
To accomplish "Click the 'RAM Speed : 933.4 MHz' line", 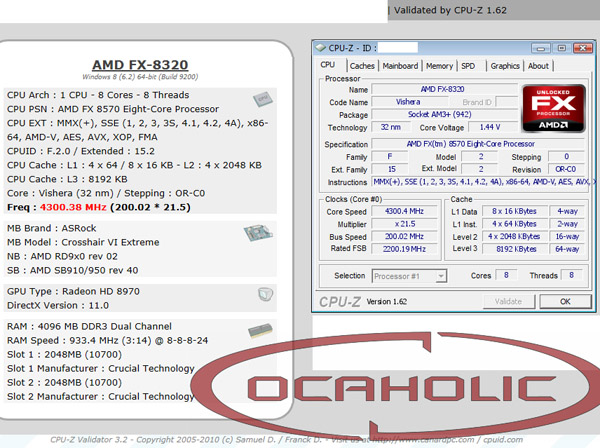I will point(108,340).
